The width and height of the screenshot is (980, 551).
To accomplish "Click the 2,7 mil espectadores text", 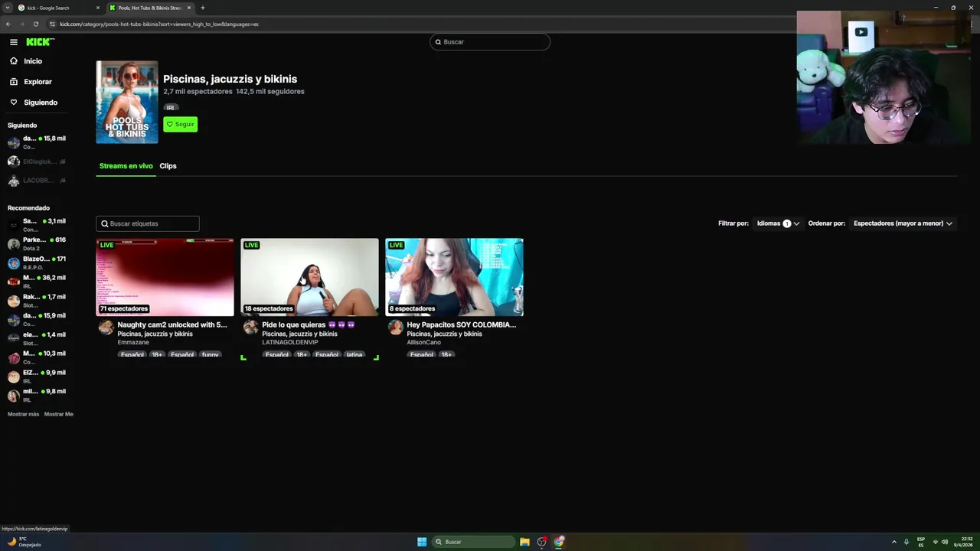I will click(x=198, y=91).
